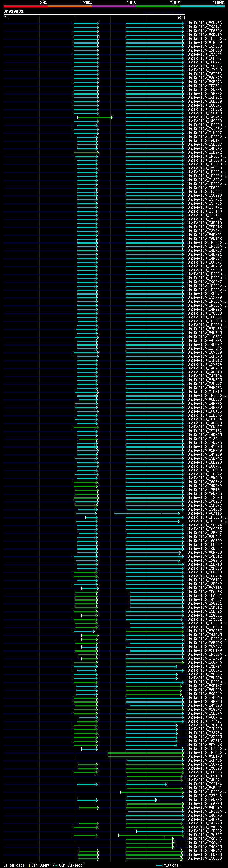Click hit label UniRef100_A9RDZ2

point(204,109)
